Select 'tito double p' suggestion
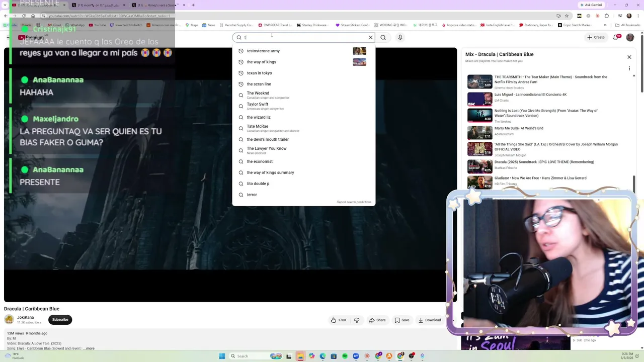This screenshot has width=644, height=362. (303, 184)
